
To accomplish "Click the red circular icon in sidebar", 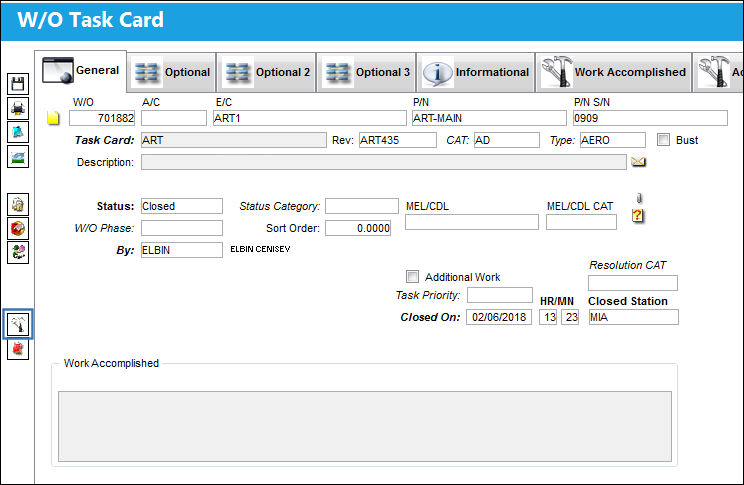I will tap(18, 228).
